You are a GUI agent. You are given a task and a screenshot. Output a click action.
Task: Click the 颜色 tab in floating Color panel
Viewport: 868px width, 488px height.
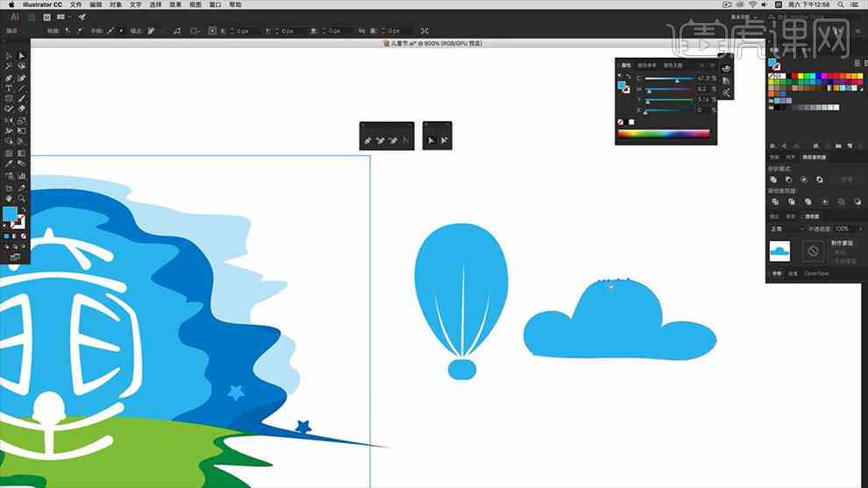[x=626, y=66]
